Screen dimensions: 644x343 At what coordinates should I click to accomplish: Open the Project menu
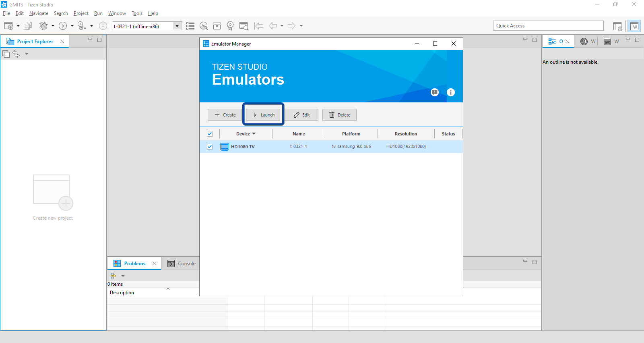(x=81, y=13)
